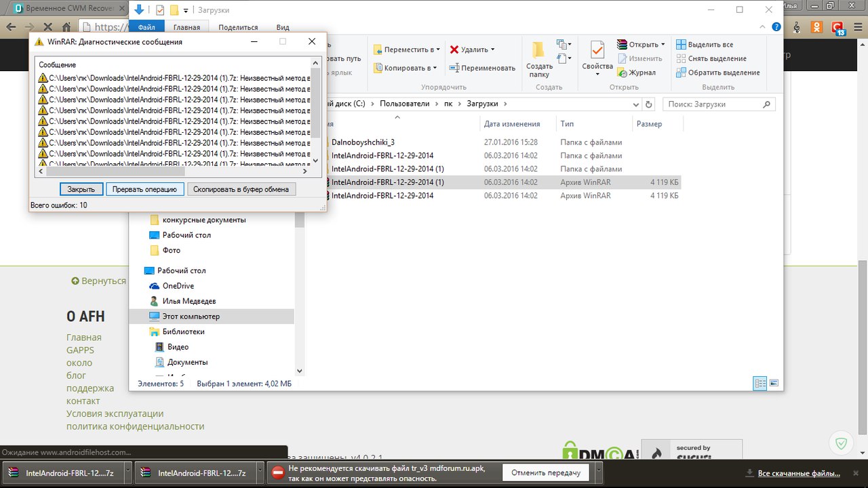This screenshot has width=868, height=488.
Task: Refresh the folder via address bar icon
Action: pos(649,104)
